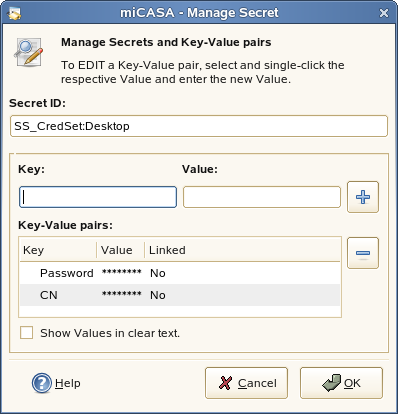Sort by the Linked column header

click(x=242, y=250)
